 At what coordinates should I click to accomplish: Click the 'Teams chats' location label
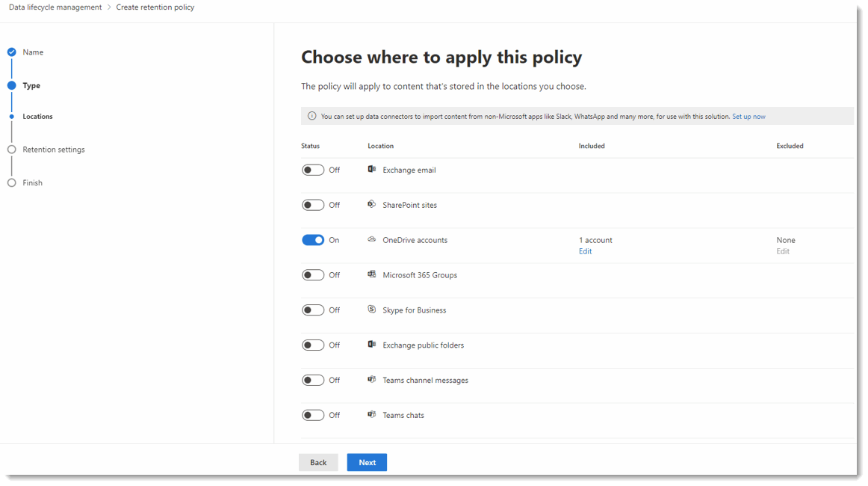(403, 415)
